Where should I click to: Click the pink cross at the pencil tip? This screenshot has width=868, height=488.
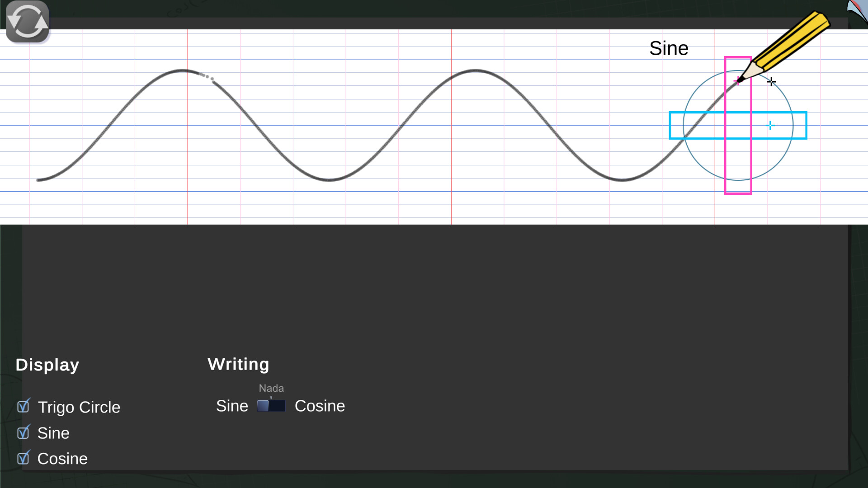(737, 81)
